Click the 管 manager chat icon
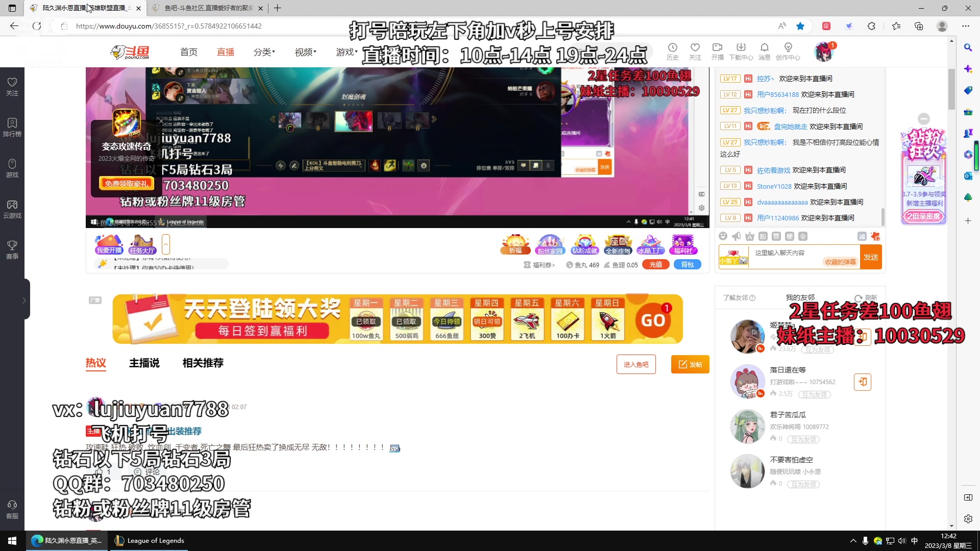 (776, 236)
